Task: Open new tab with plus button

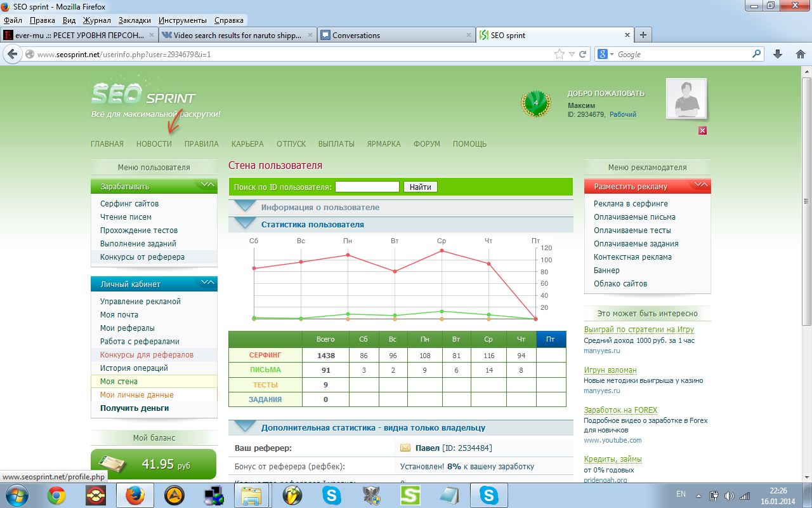Action: click(x=643, y=35)
